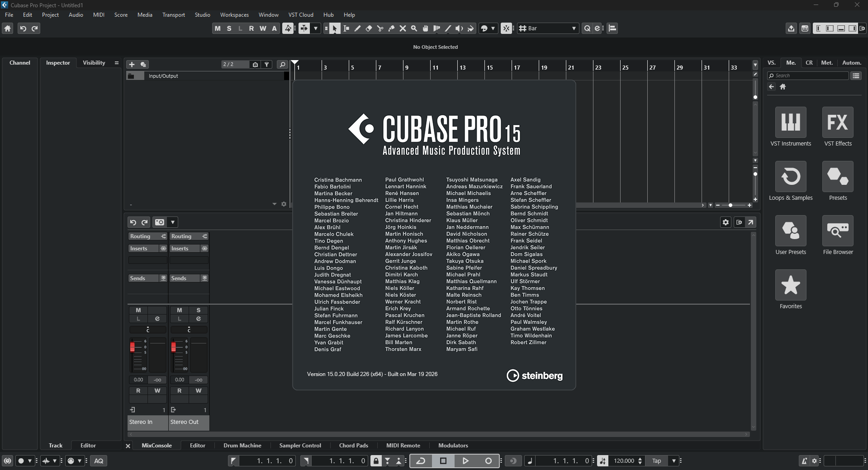Open the Studio menu
This screenshot has width=868, height=470.
click(203, 15)
